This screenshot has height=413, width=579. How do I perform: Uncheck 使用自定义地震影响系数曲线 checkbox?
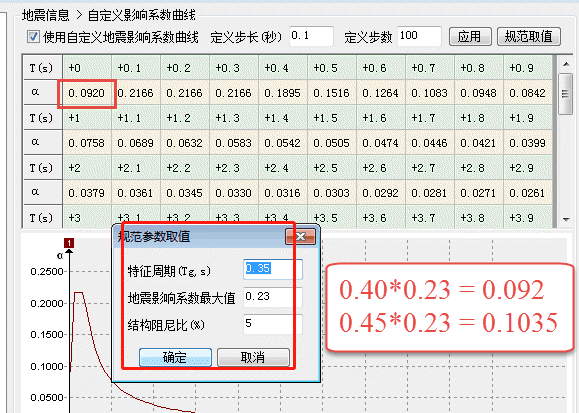33,36
